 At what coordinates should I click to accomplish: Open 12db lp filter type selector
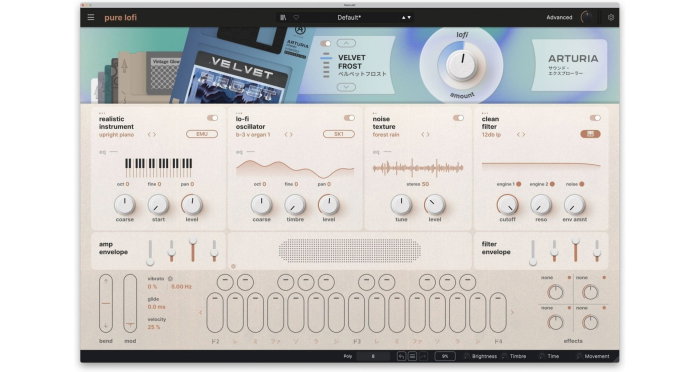491,134
